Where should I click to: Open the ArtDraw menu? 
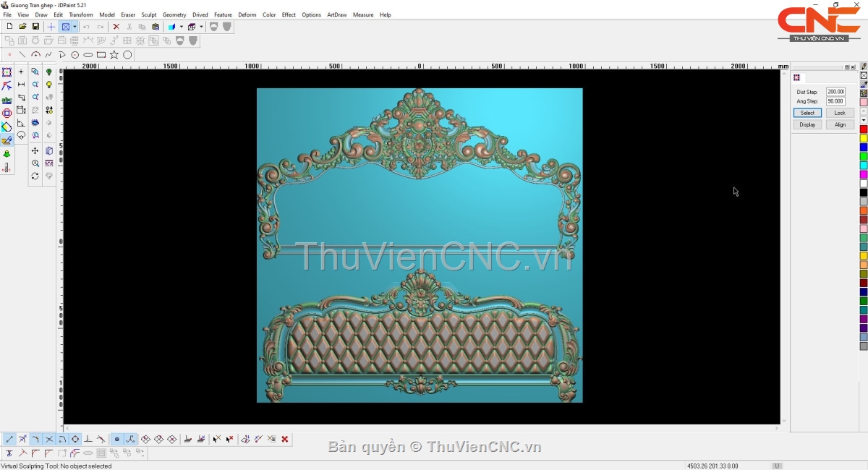click(x=336, y=14)
